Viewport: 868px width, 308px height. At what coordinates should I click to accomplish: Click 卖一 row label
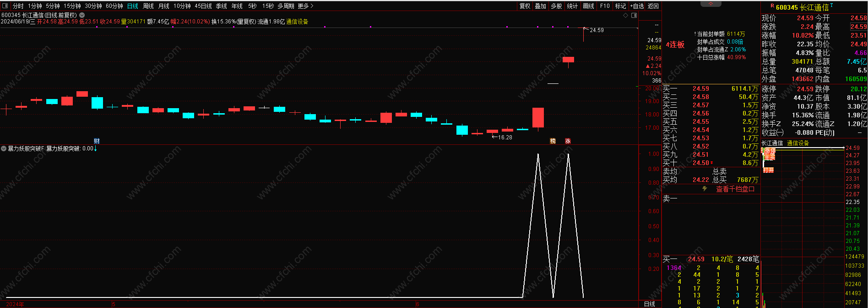670,198
